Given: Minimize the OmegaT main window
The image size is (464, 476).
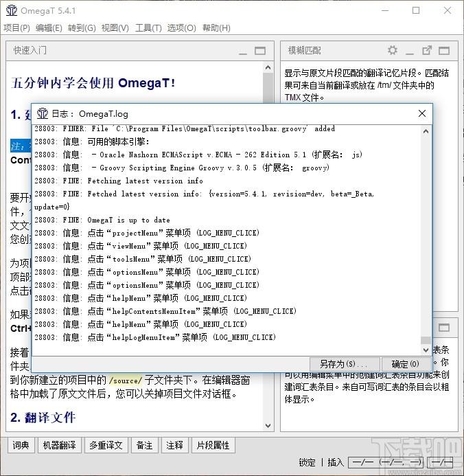Looking at the screenshot, I should (x=385, y=10).
